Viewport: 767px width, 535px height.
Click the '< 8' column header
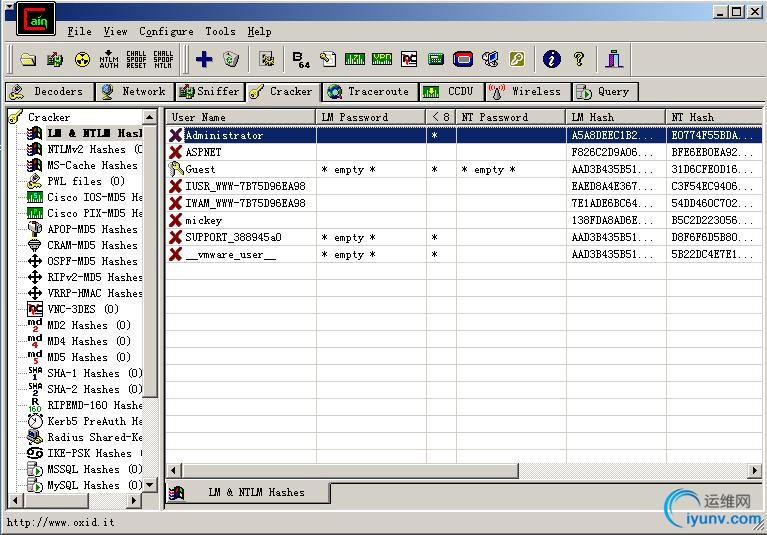point(441,117)
